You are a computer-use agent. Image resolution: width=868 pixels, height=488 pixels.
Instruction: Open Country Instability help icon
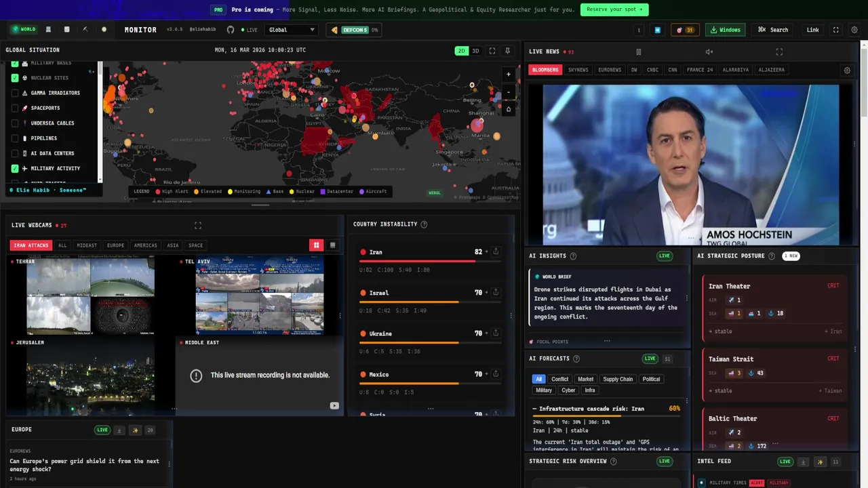(x=425, y=224)
